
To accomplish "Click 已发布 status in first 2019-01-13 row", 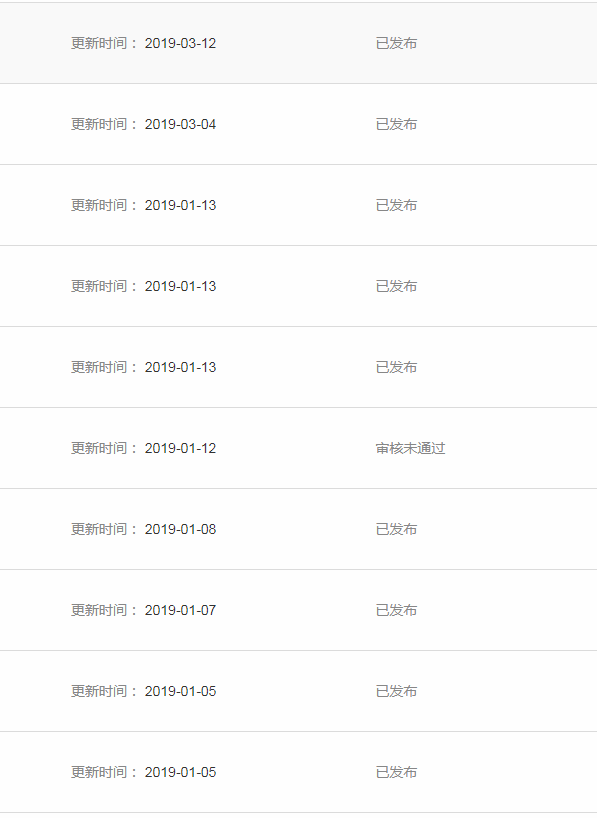I will pyautogui.click(x=396, y=205).
